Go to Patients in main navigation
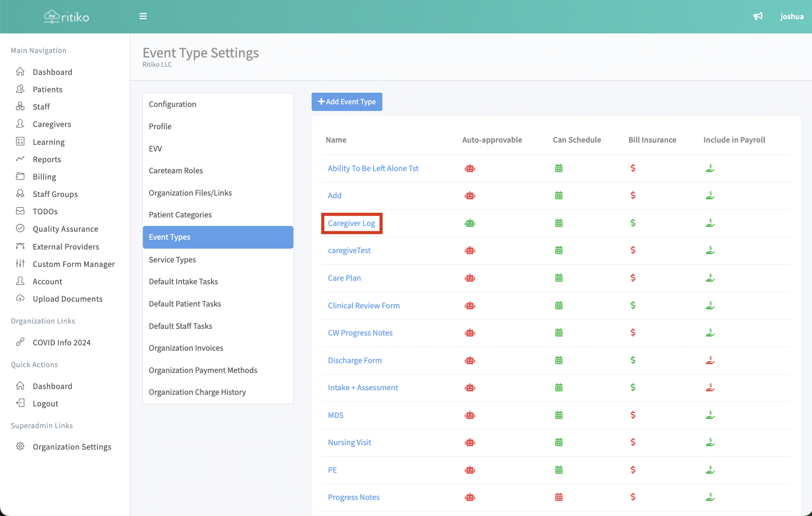812x516 pixels. tap(48, 90)
